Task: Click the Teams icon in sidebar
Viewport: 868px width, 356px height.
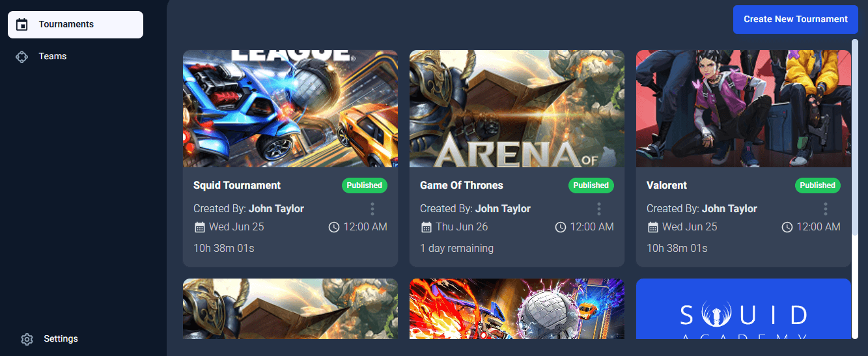Action: point(22,57)
